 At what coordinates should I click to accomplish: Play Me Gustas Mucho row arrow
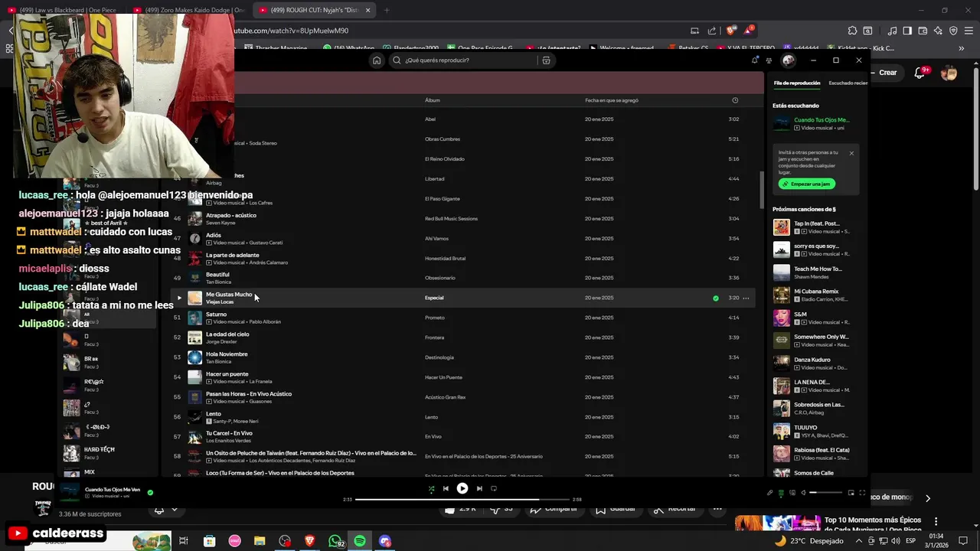tap(179, 298)
